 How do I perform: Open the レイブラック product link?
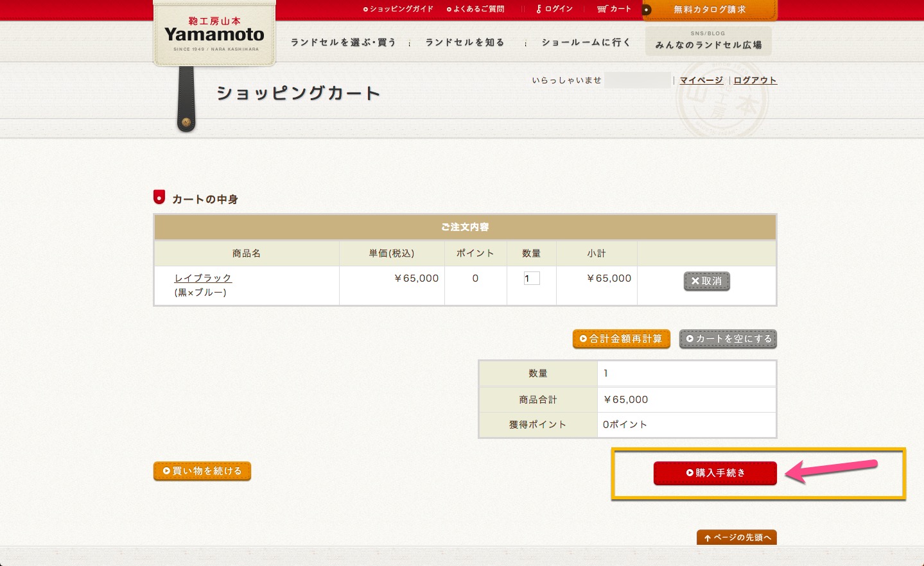coord(203,278)
